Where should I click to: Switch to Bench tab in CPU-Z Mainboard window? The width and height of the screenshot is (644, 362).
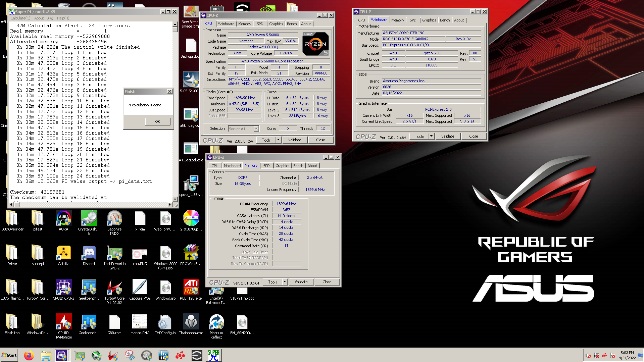(445, 20)
